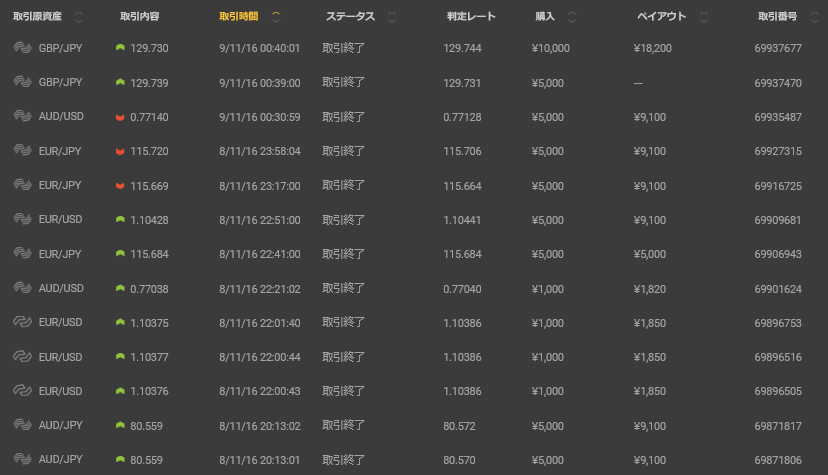Toggle the 取引時間 sort arrow
The image size is (828, 475).
[276, 17]
